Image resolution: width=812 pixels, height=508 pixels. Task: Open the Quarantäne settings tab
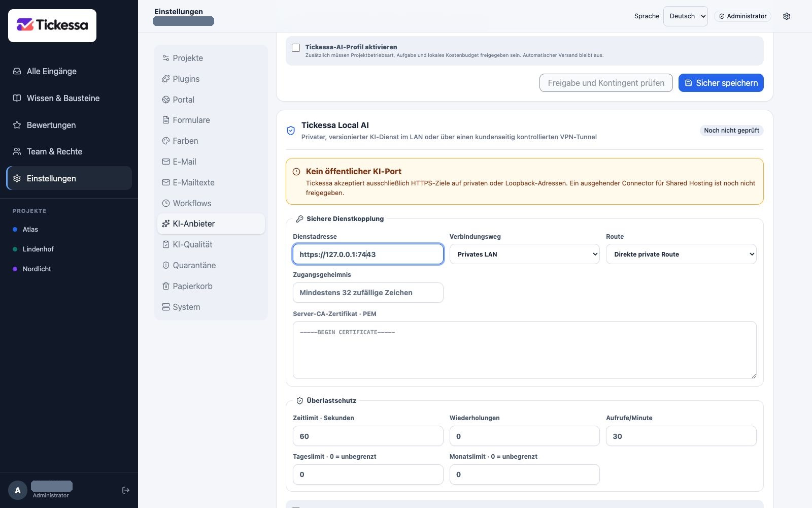(211, 265)
